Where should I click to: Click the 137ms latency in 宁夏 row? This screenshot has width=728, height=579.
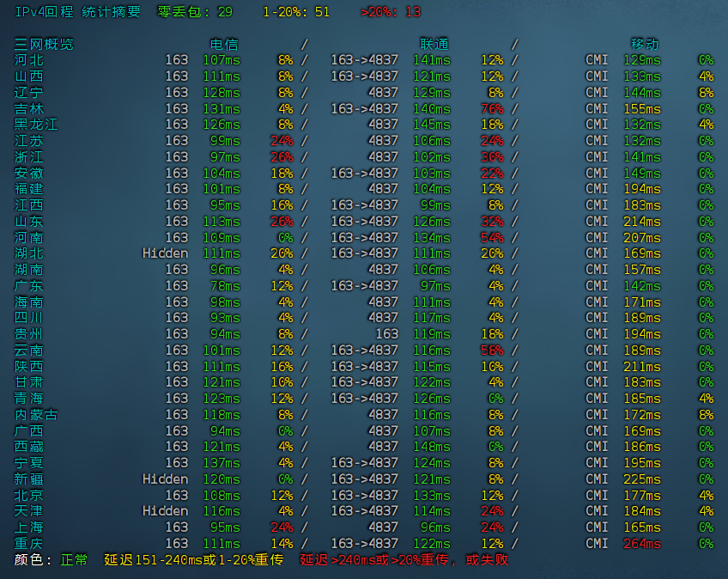click(221, 463)
